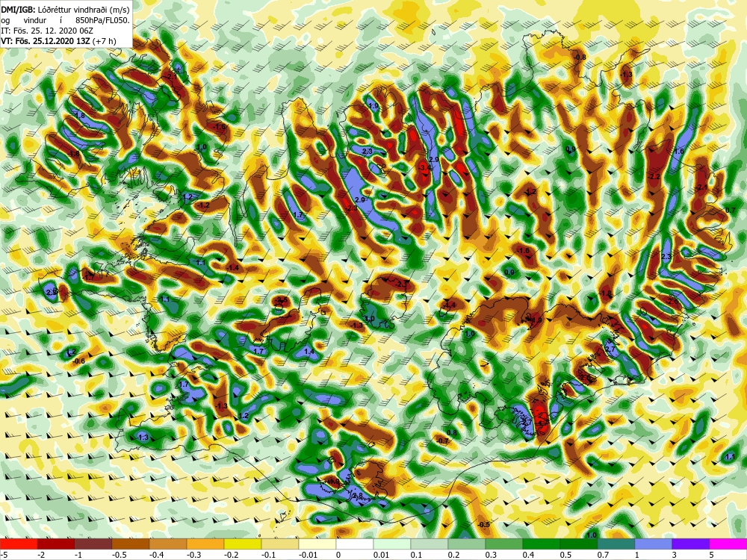Screen dimensions: 747x560
Task: Pick the orange legend swatch between -0.3 and -0.2
Action: pos(205,544)
